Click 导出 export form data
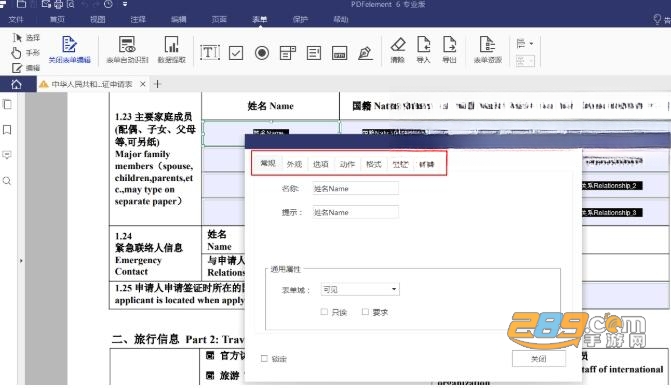The width and height of the screenshot is (671, 388). 449,50
